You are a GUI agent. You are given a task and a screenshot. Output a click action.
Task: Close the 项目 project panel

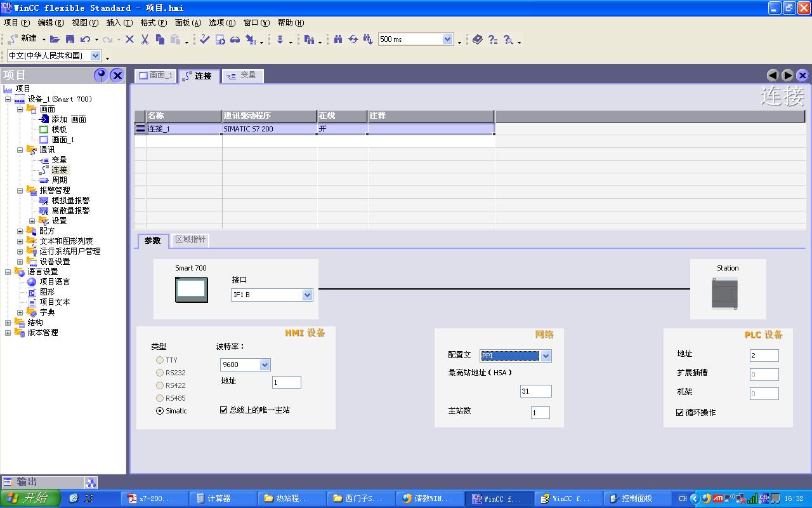tap(117, 75)
